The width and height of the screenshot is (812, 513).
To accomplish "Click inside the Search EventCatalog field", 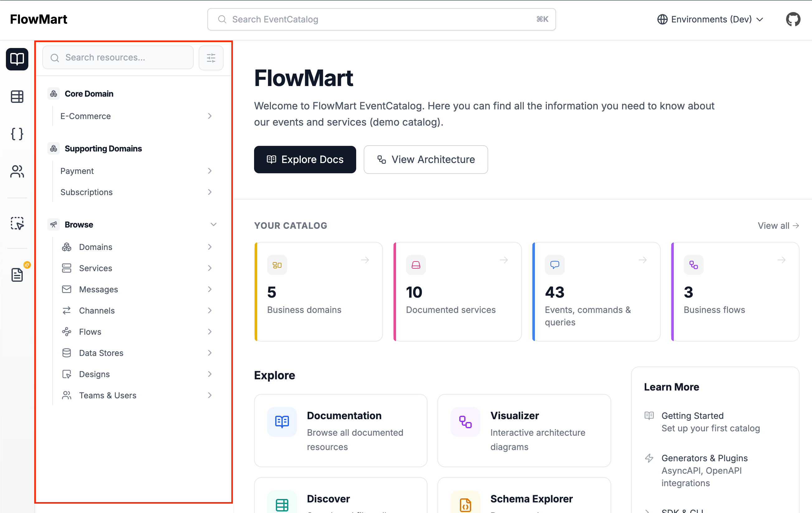I will point(381,19).
